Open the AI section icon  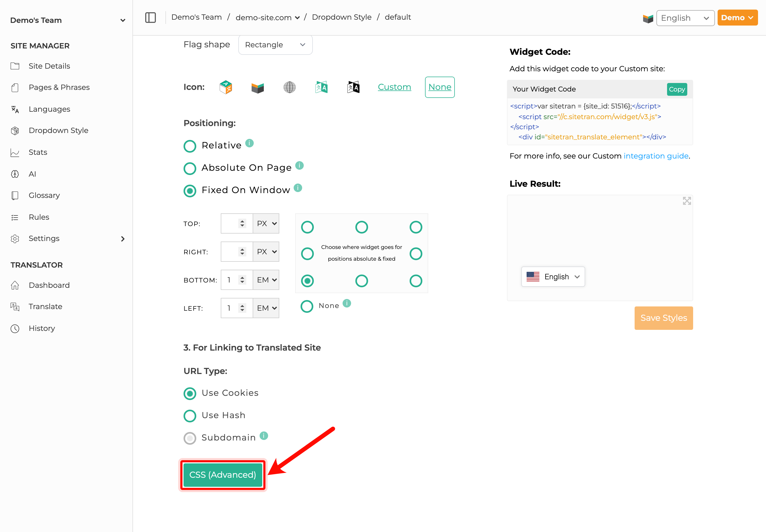15,174
